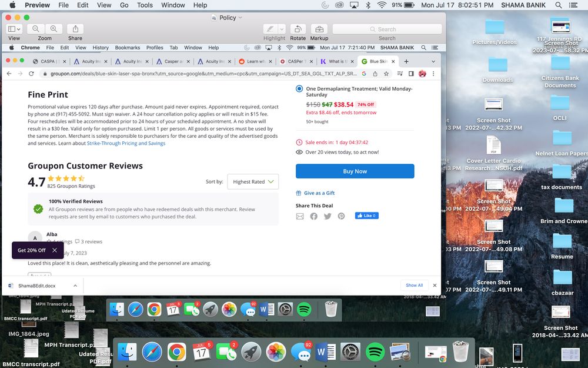Click the email share icon under Share This Deal

pos(300,216)
